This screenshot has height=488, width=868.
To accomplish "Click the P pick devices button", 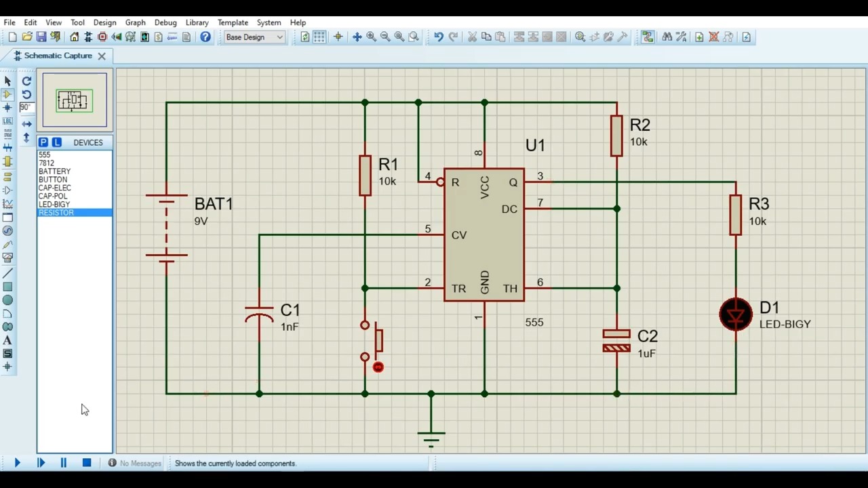I will pyautogui.click(x=43, y=142).
